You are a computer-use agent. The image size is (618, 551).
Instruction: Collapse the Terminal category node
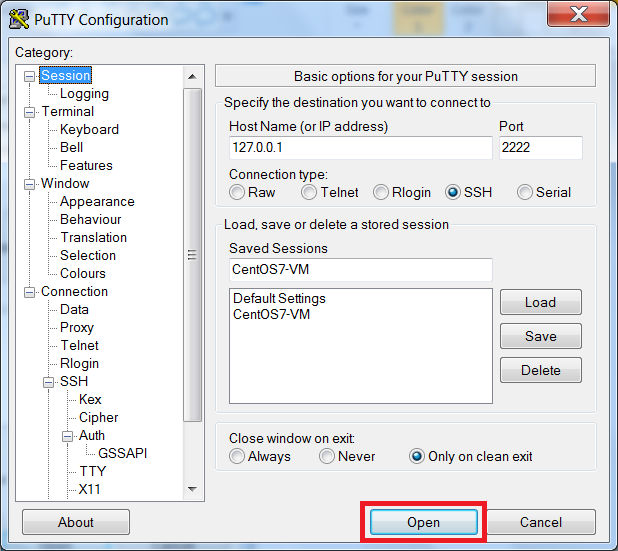click(x=29, y=112)
